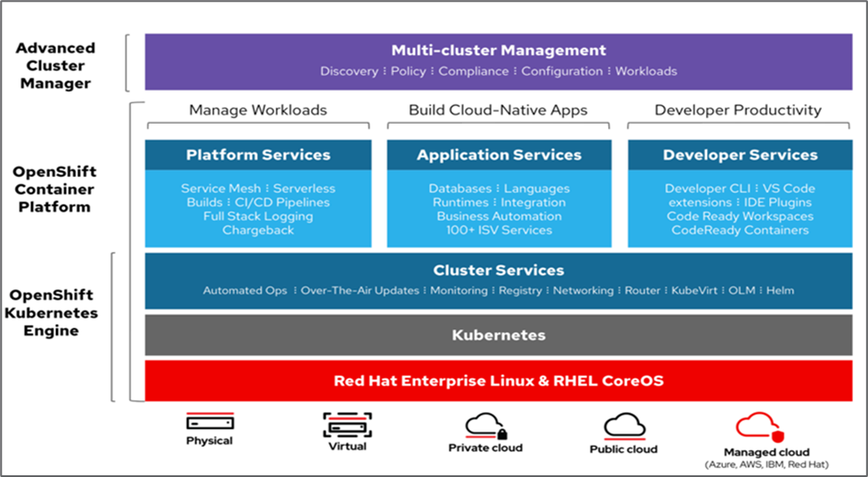
Task: Click the word Compliance
Action: (x=474, y=71)
